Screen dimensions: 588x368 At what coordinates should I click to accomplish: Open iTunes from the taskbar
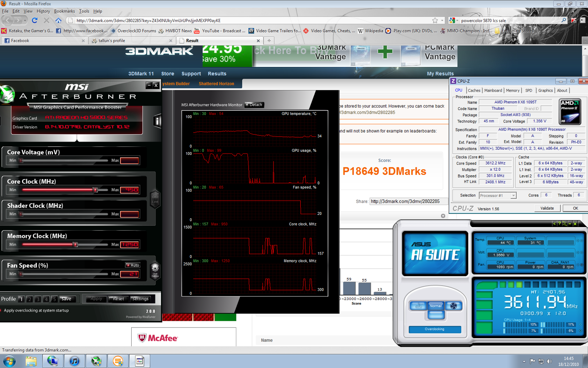[75, 361]
